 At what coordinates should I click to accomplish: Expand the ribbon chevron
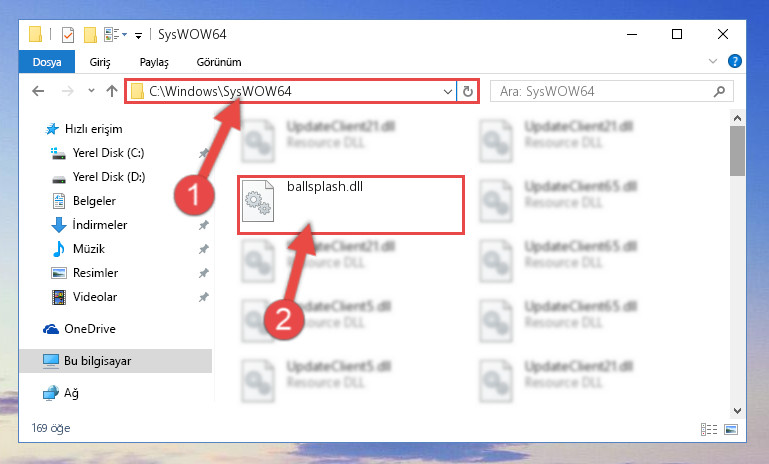click(x=713, y=61)
